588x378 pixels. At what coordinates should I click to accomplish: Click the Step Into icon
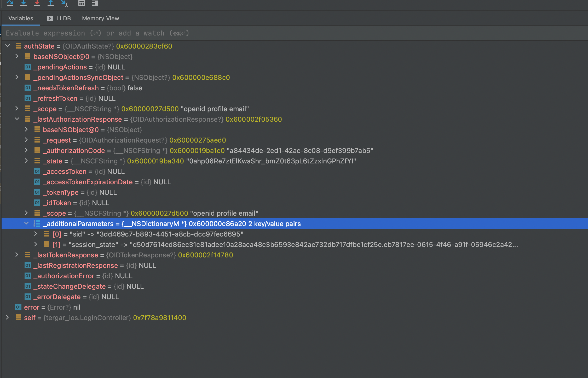click(24, 3)
